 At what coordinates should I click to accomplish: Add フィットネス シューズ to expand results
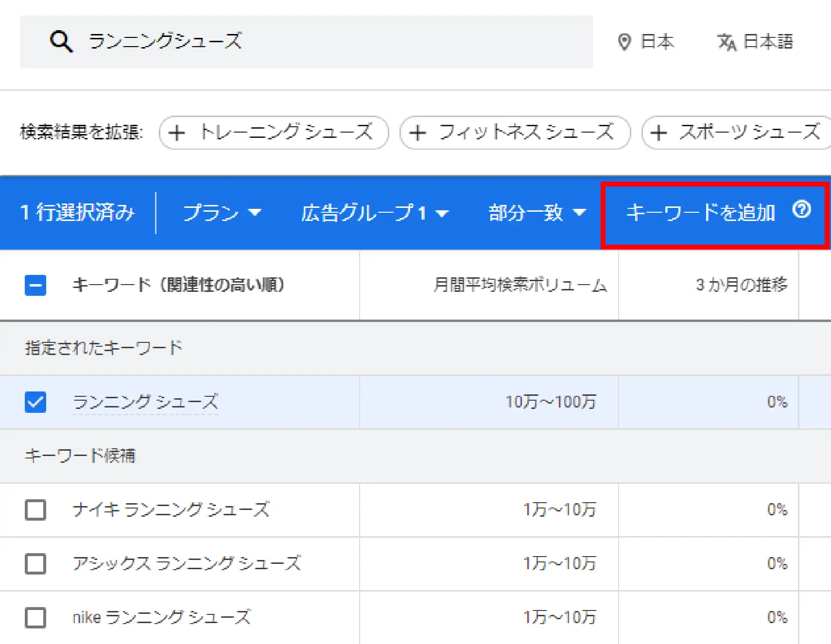515,133
